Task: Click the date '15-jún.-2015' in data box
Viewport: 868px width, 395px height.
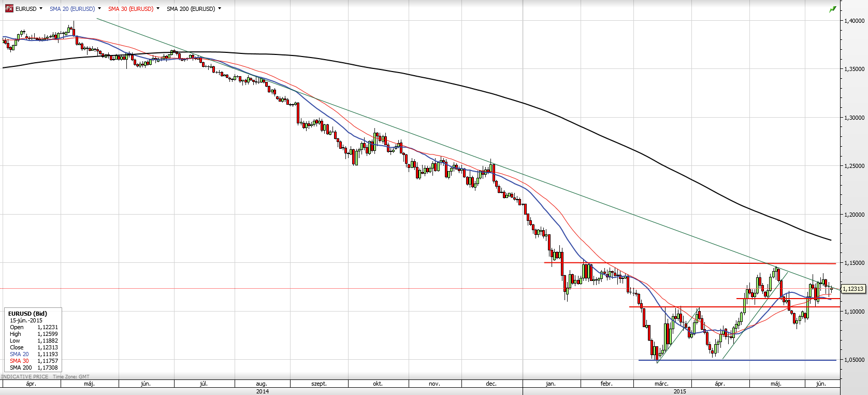Action: point(26,320)
